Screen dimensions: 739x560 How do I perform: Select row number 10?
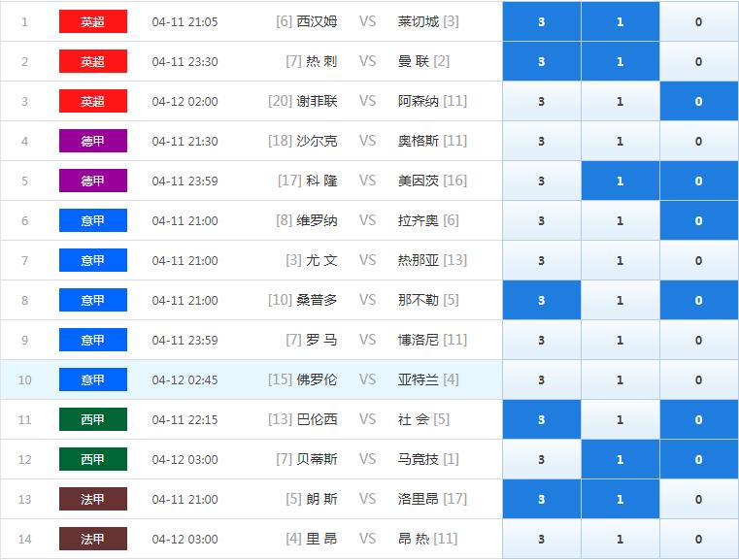24,380
